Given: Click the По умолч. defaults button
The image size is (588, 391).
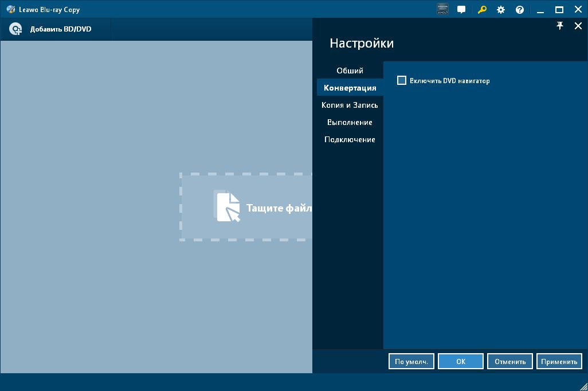Looking at the screenshot, I should tap(411, 361).
